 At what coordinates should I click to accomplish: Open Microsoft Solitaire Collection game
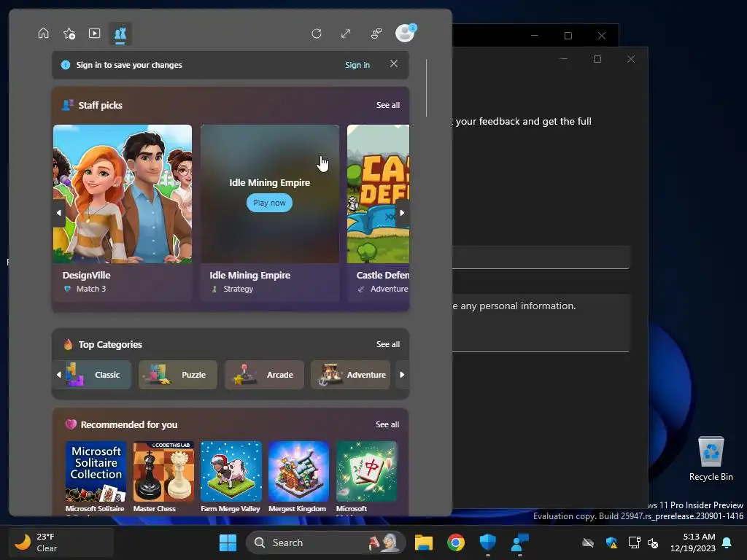tap(96, 472)
